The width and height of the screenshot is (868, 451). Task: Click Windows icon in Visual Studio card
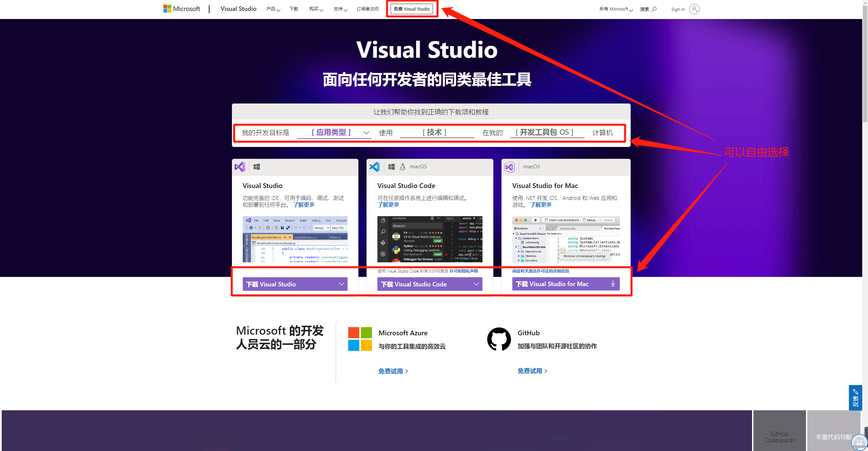click(x=257, y=167)
